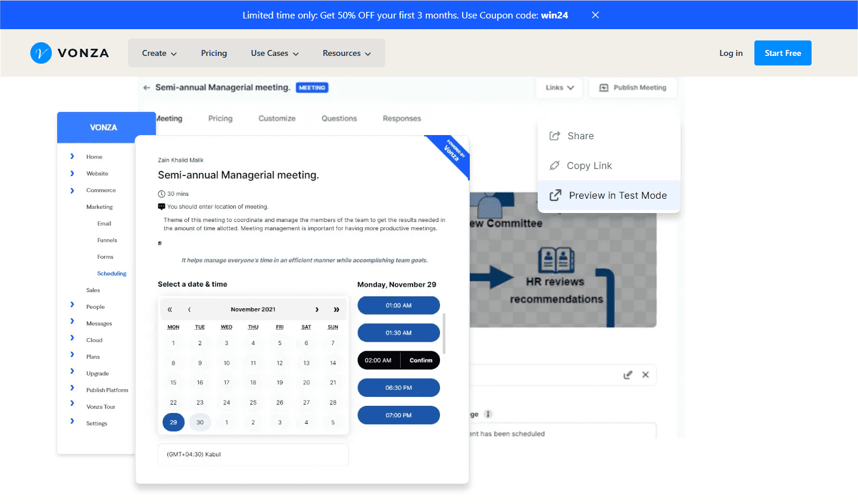Open Funnels under Marketing

[107, 240]
